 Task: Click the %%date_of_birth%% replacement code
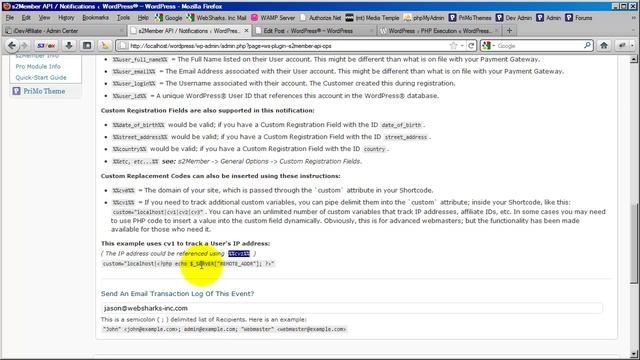[x=138, y=125]
